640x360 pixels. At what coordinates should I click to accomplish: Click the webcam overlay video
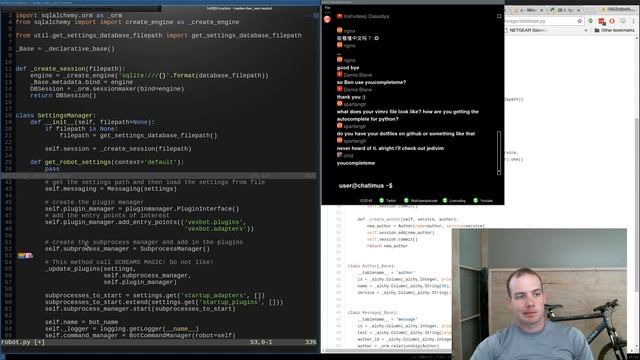[539, 294]
